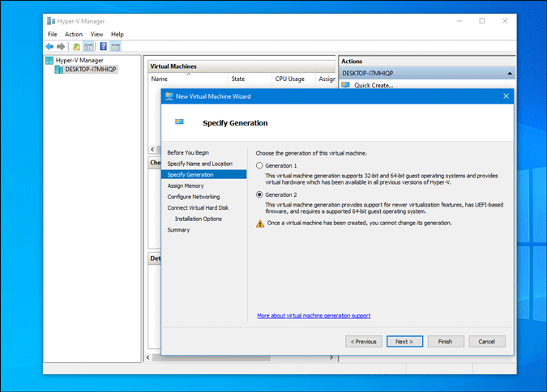Click the Quick Create icon in Actions
The width and height of the screenshot is (547, 392).
click(x=346, y=85)
